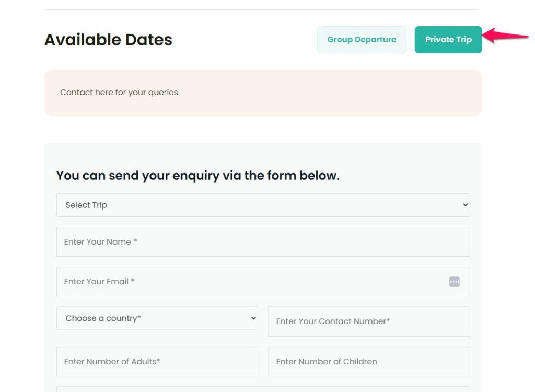This screenshot has height=392, width=535.
Task: Switch to the Group Departure tab
Action: click(362, 40)
